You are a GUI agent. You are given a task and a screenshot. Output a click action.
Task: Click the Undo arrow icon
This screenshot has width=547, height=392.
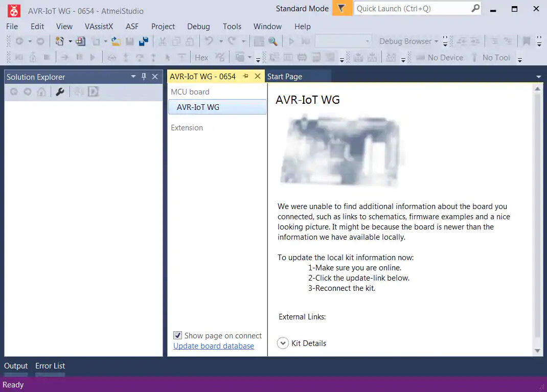pos(209,41)
